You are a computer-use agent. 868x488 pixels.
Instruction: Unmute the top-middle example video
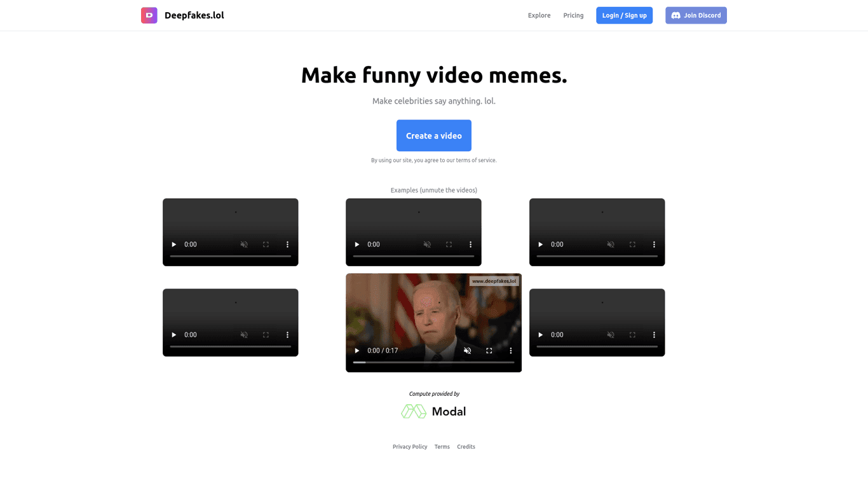427,244
